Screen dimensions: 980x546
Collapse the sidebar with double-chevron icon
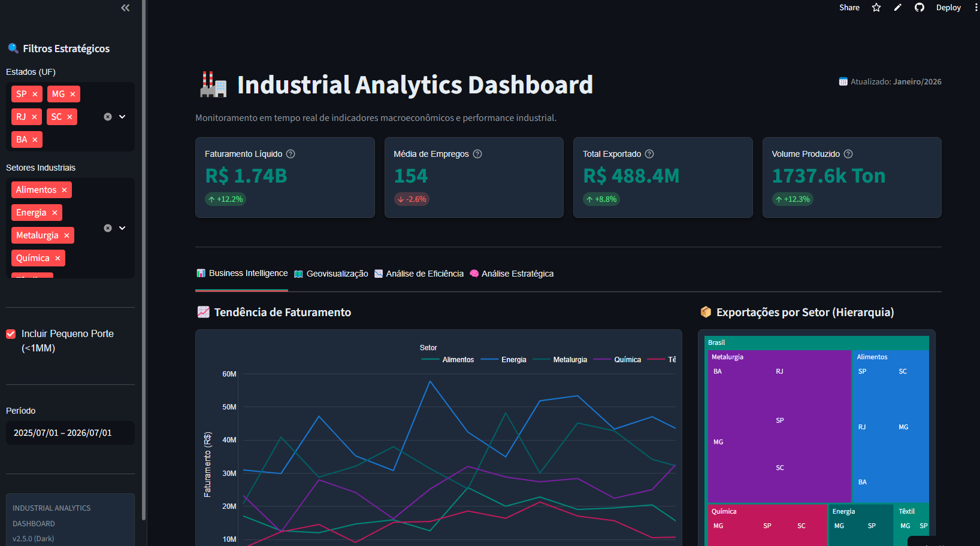[125, 8]
